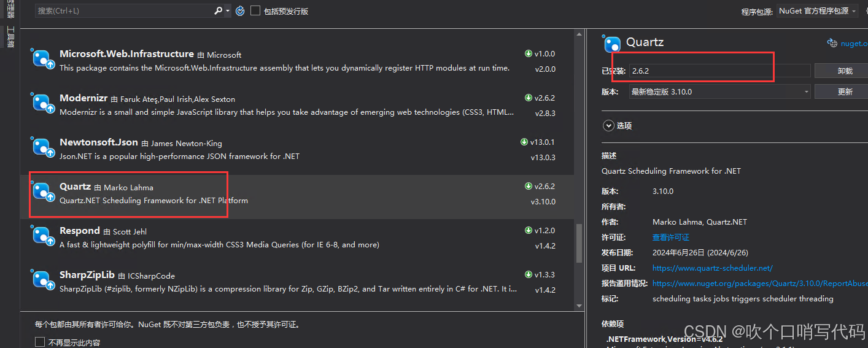Click the Quartz title in details panel
This screenshot has height=348, width=868.
(645, 43)
